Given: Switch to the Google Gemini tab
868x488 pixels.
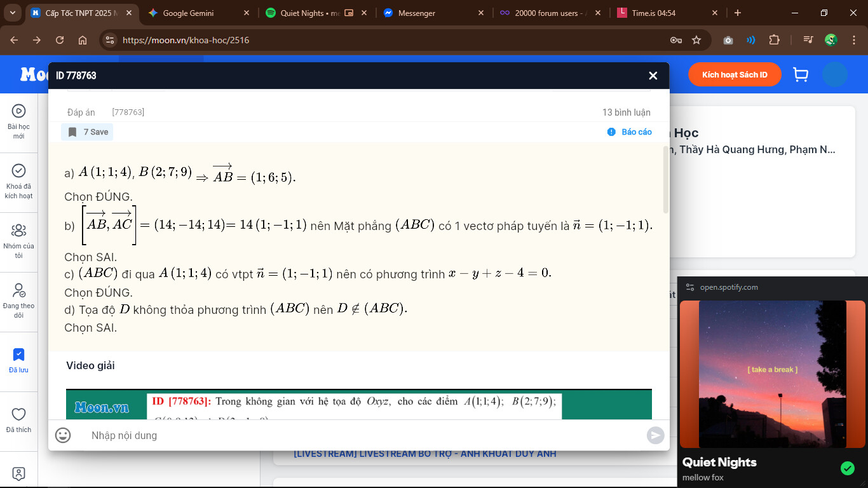Looking at the screenshot, I should (188, 13).
